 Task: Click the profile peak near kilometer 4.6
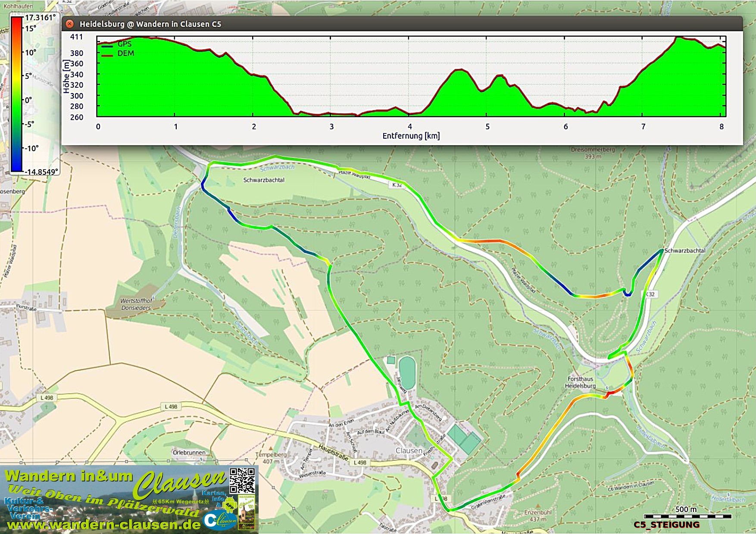[x=461, y=69]
